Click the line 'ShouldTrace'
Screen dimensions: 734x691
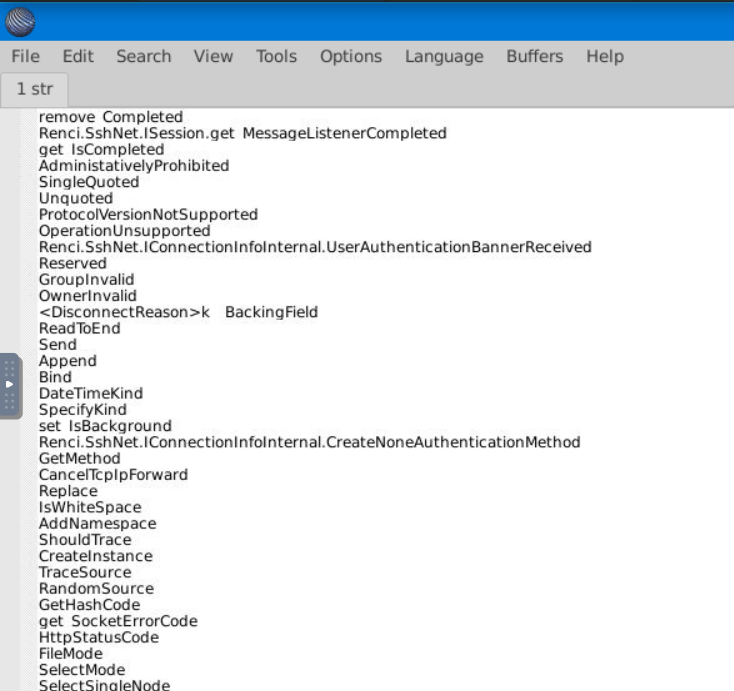click(85, 540)
